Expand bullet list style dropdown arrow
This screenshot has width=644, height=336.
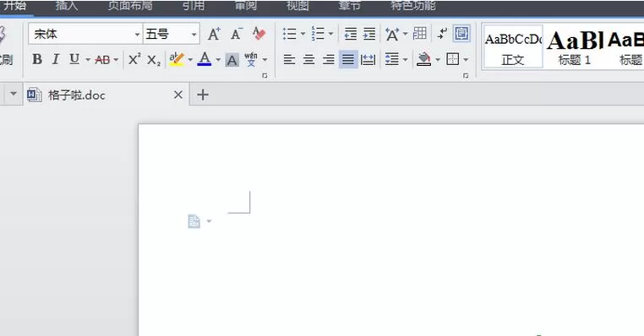click(303, 34)
